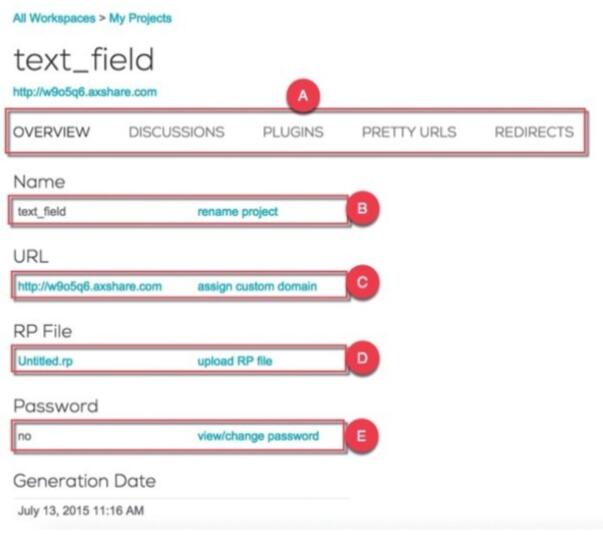Click the red C annotation marker

pyautogui.click(x=362, y=282)
